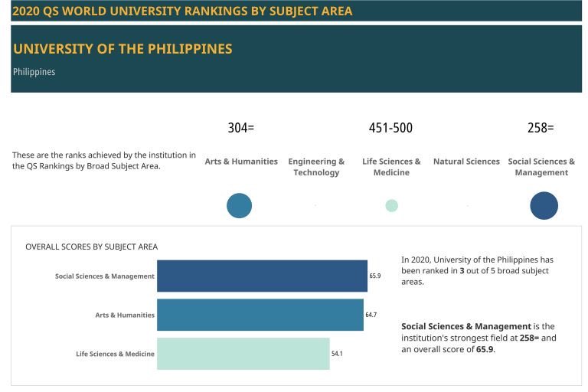Click the Life Sciences & Medicine small circle

click(391, 205)
